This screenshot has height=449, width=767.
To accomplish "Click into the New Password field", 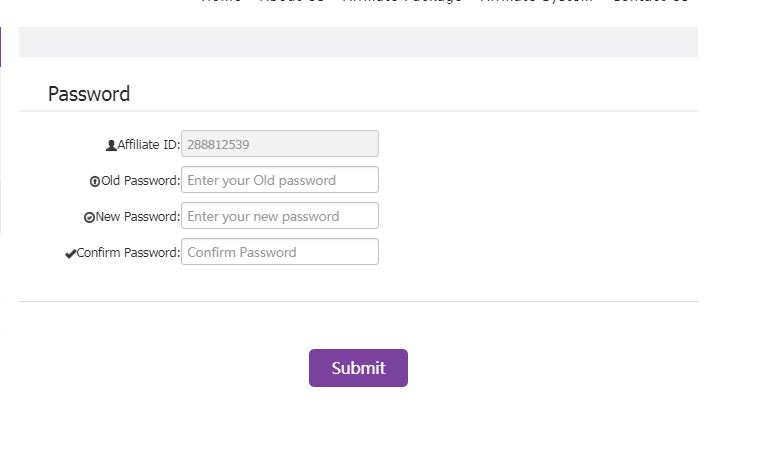I will (x=279, y=216).
